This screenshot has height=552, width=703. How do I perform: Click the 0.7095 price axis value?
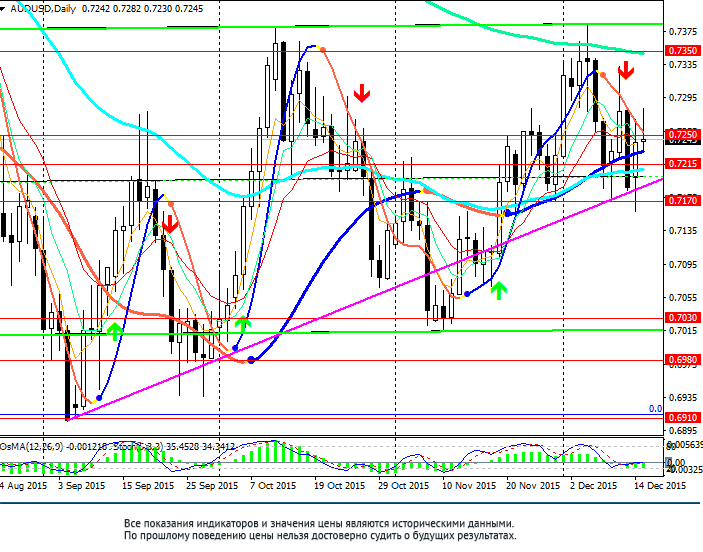point(683,265)
